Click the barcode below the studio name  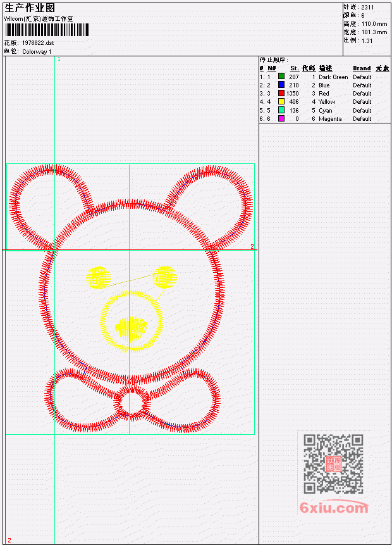click(x=47, y=30)
